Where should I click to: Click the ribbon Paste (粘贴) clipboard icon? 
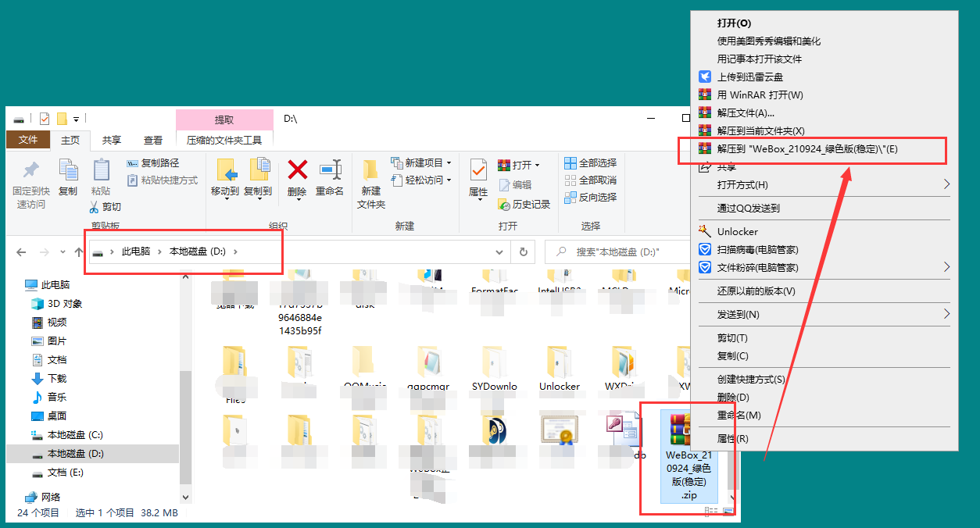[x=101, y=170]
